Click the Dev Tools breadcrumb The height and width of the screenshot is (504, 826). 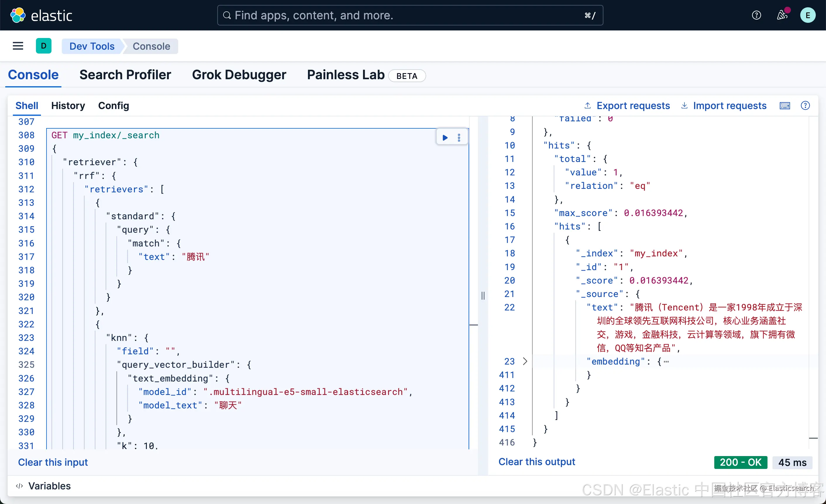pos(92,46)
